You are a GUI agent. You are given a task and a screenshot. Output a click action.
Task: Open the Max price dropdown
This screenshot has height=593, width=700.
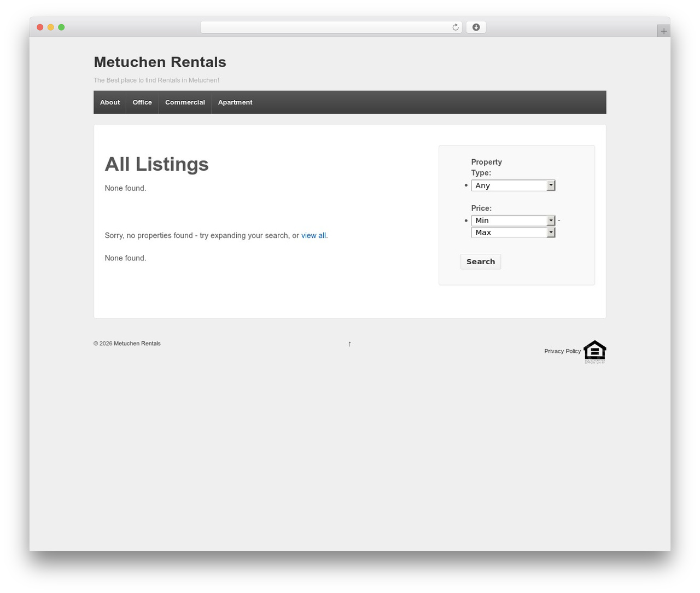(513, 232)
